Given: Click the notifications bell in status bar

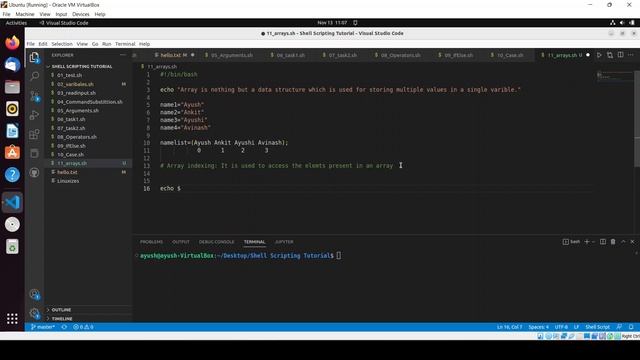Looking at the screenshot, I should pyautogui.click(x=631, y=327).
